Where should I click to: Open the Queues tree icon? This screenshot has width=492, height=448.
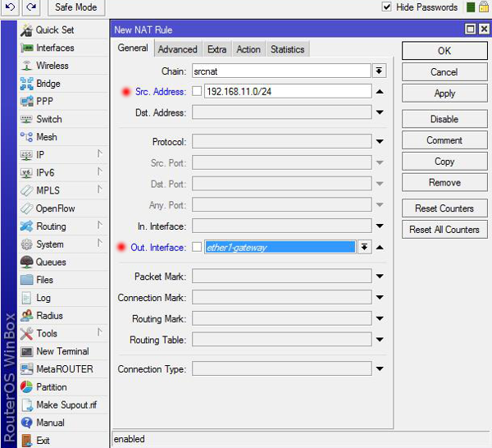tap(27, 262)
